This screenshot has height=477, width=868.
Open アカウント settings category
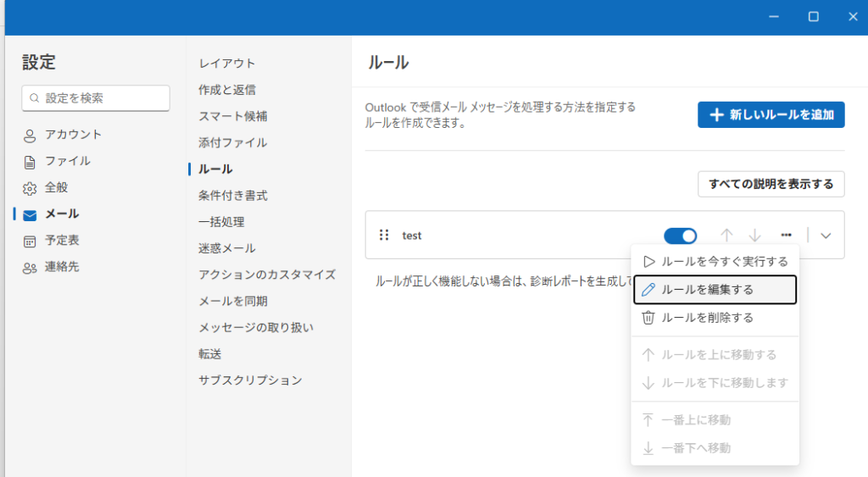73,135
